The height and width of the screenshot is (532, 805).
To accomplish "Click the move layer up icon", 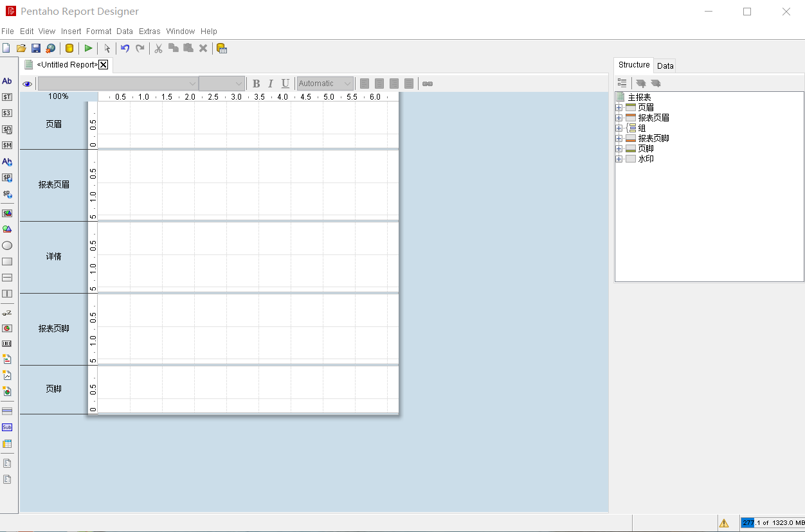I will pos(641,83).
